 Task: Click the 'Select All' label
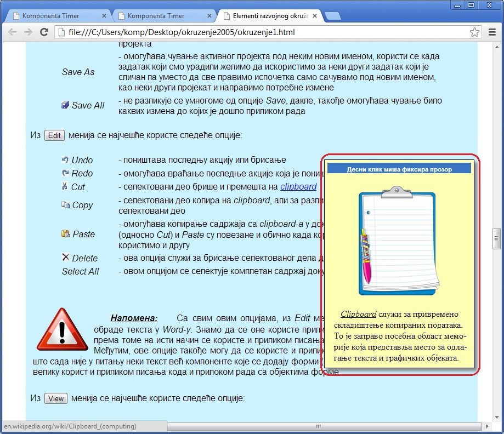pos(81,271)
